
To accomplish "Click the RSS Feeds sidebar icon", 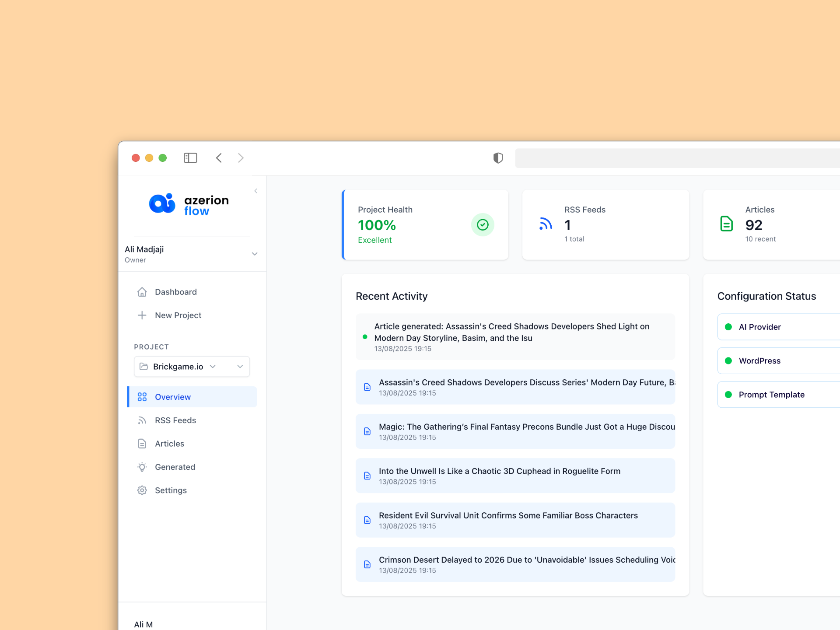I will point(142,420).
